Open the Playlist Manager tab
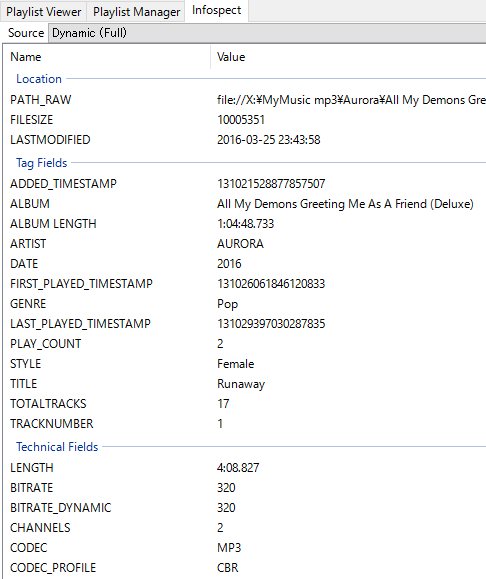This screenshot has height=579, width=486. point(136,12)
